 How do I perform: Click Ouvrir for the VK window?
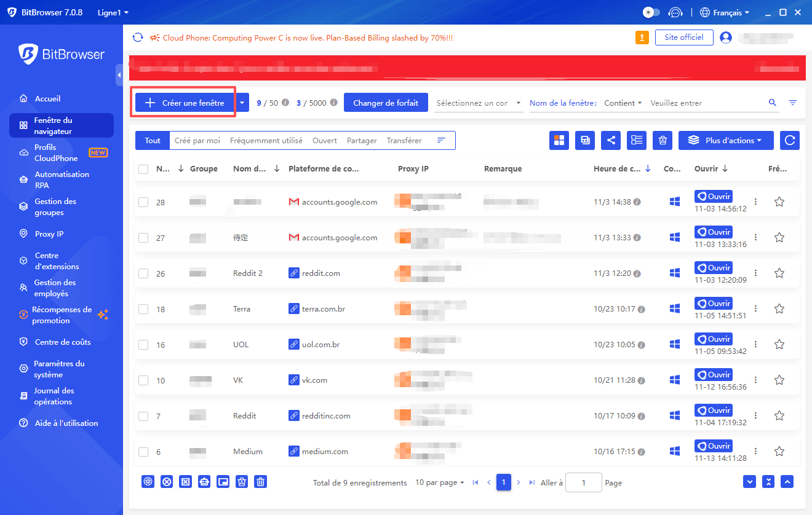[713, 374]
